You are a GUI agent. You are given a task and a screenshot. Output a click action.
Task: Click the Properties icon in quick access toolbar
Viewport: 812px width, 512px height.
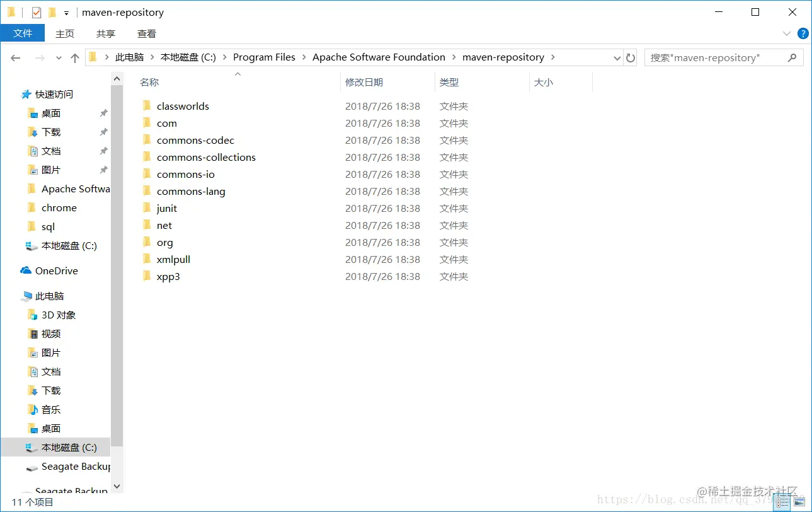click(x=37, y=12)
